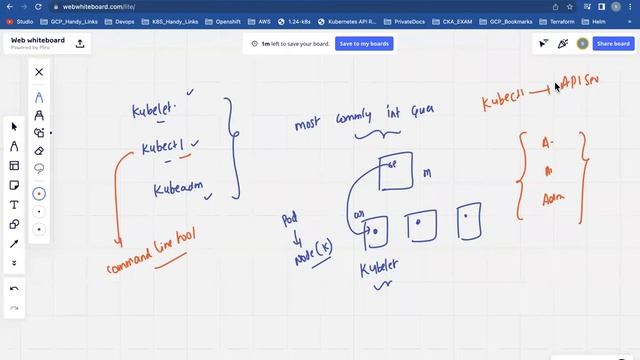Open Devops bookmark folder
The width and height of the screenshot is (640, 360).
point(120,22)
